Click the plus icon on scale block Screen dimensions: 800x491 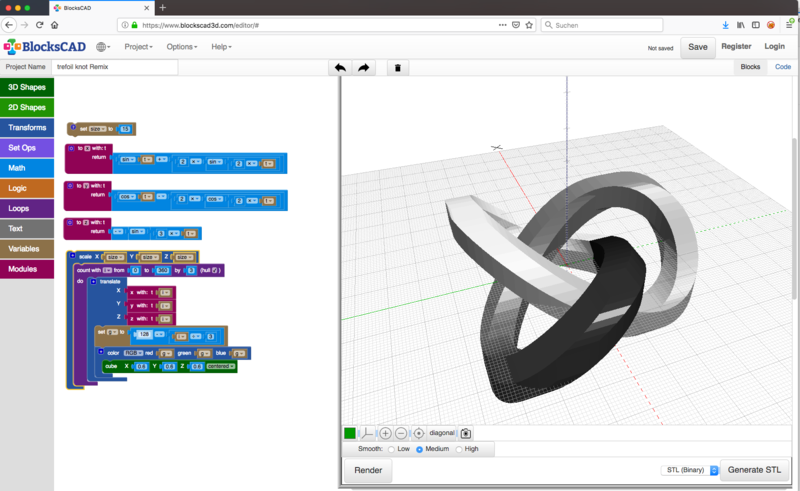(x=73, y=256)
